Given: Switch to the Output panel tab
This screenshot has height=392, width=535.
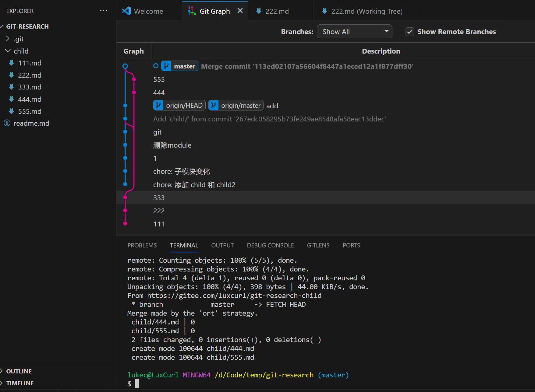Looking at the screenshot, I should [222, 245].
